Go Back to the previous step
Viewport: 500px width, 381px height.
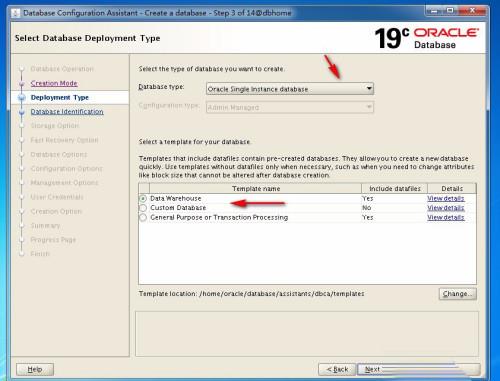(337, 369)
